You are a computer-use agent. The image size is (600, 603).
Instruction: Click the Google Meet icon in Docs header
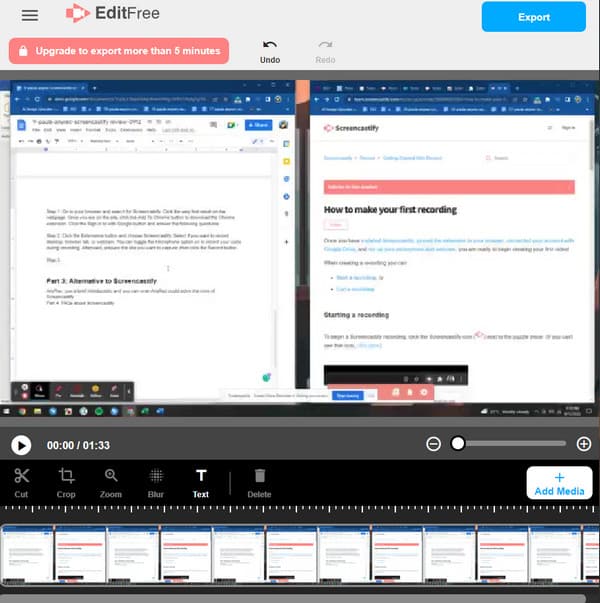[231, 125]
